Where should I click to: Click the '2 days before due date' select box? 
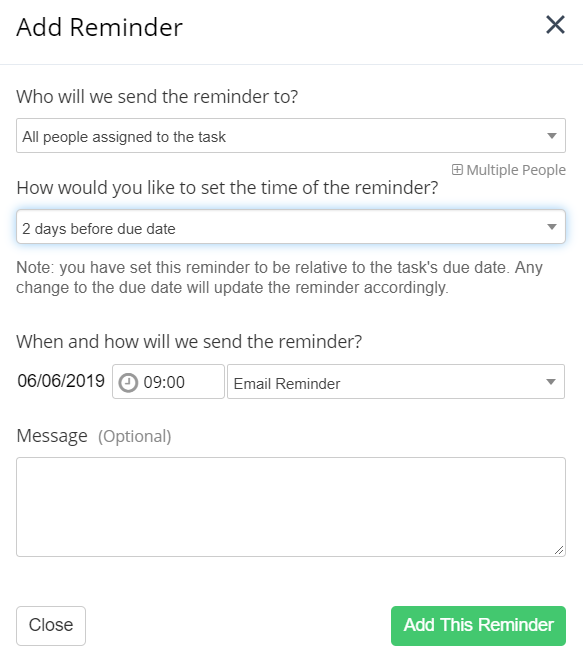[x=291, y=227]
